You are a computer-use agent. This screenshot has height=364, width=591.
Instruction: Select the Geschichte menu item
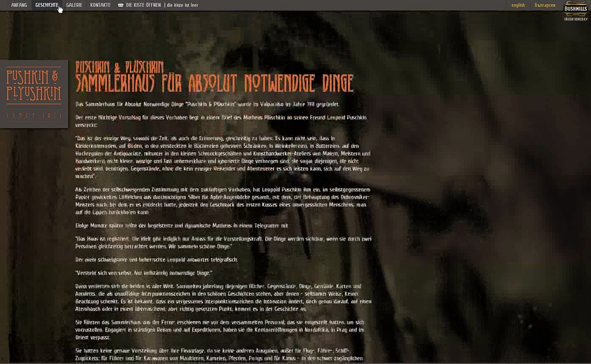click(x=47, y=5)
